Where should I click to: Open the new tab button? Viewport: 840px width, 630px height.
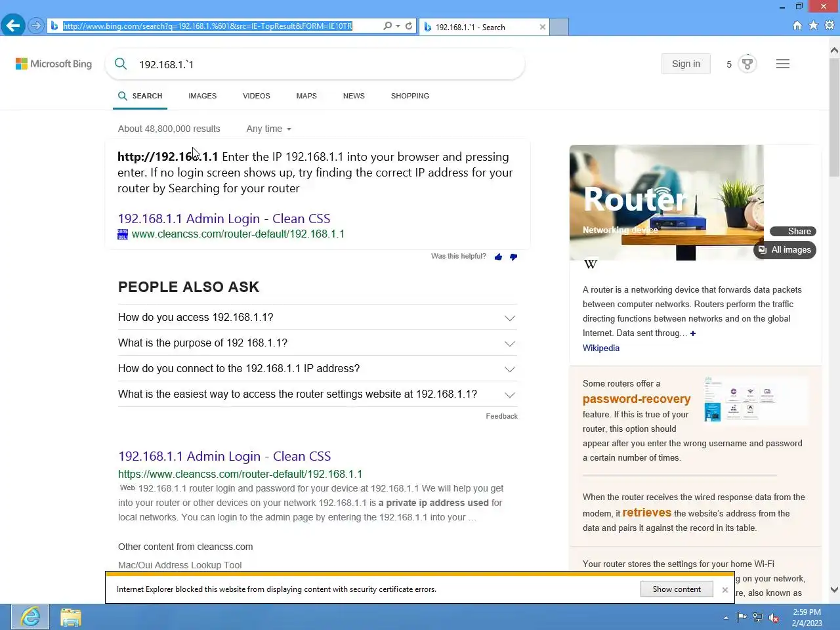point(558,27)
